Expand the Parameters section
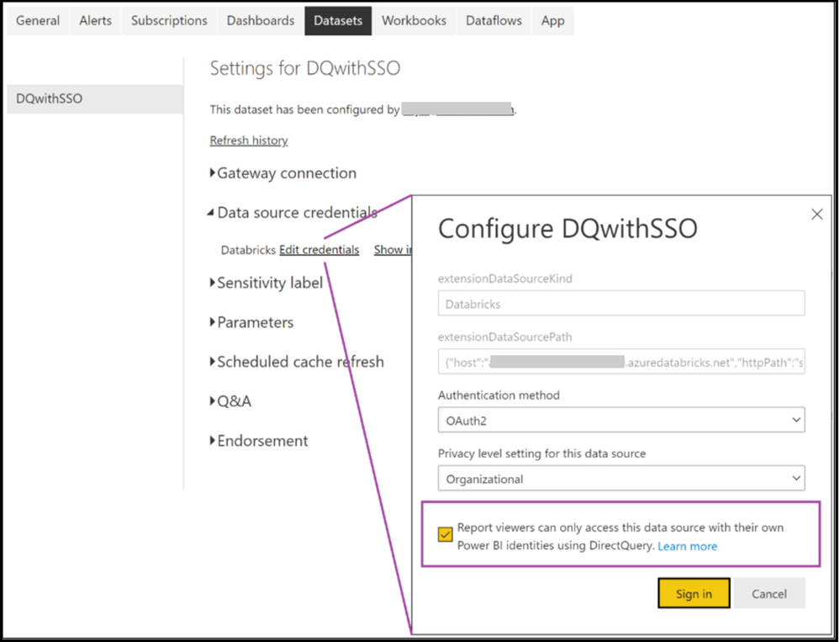This screenshot has height=642, width=840. pyautogui.click(x=251, y=322)
